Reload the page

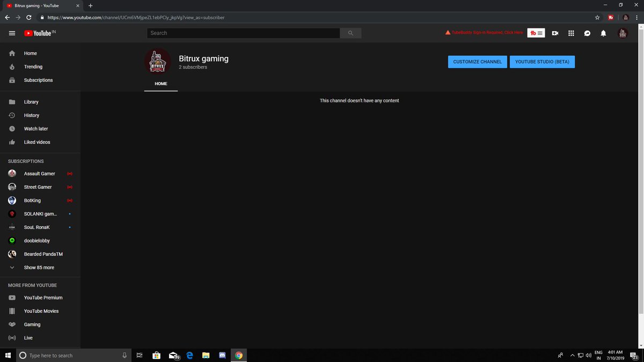point(29,17)
